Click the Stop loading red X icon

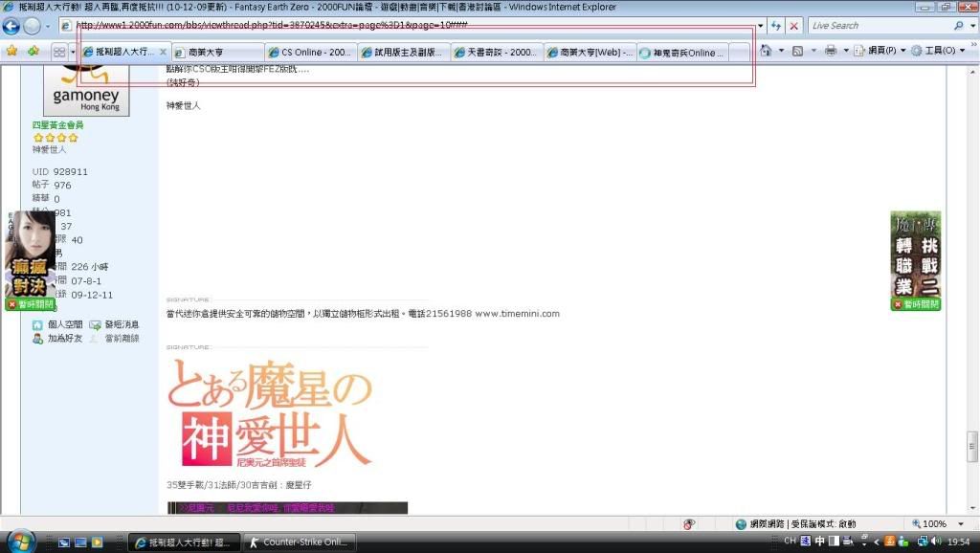click(x=794, y=26)
